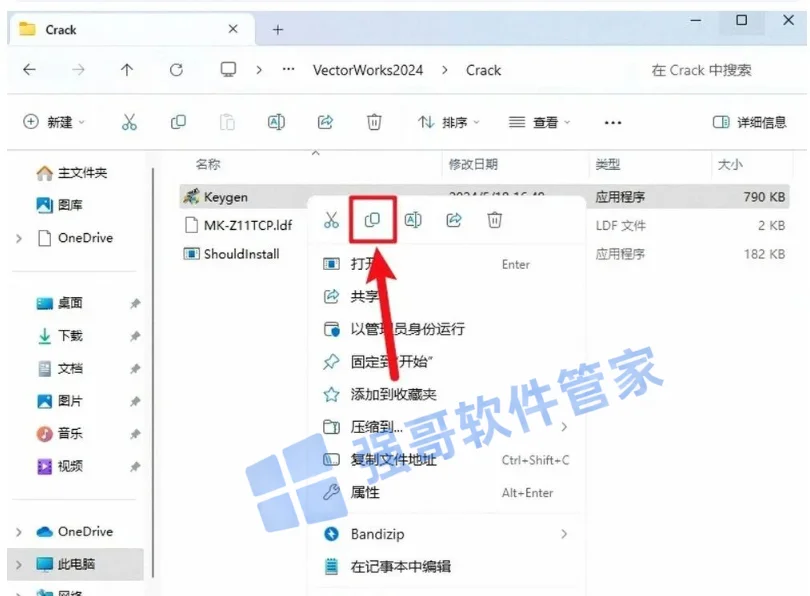Unpin Downloads from quick access
810x596 pixels.
click(135, 336)
